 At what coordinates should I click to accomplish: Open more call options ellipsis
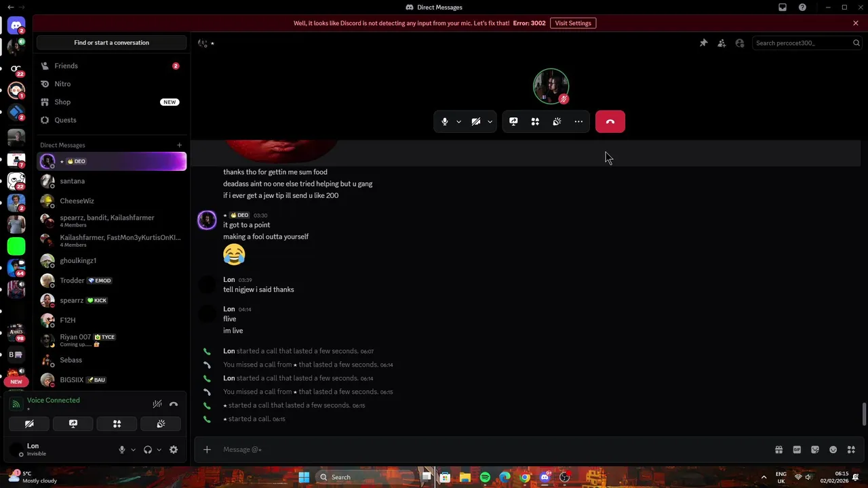[578, 122]
